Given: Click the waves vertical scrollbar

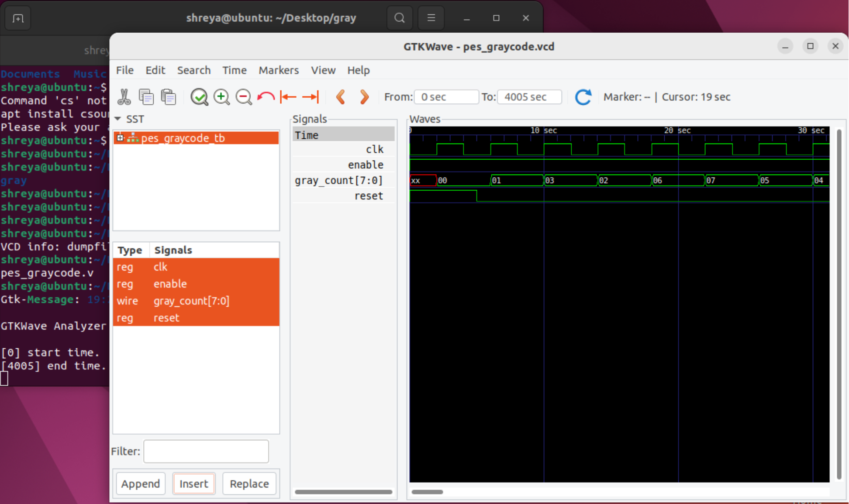Looking at the screenshot, I should 839,304.
